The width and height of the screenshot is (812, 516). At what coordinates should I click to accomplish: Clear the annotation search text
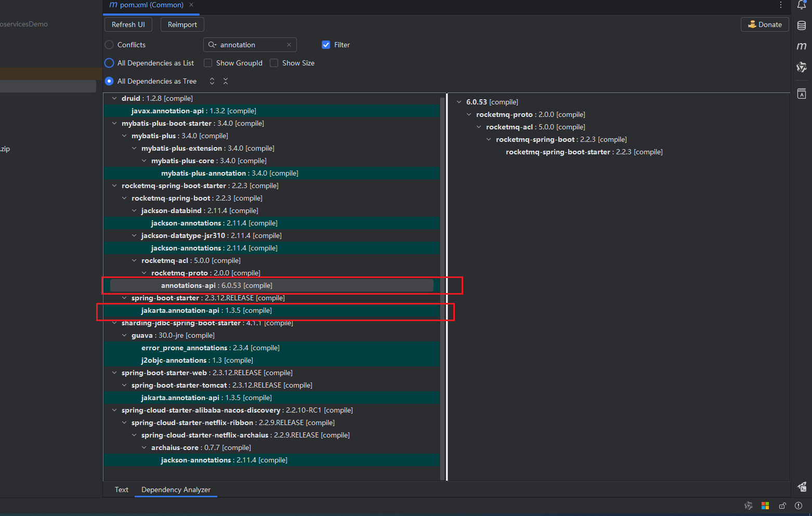click(x=289, y=45)
